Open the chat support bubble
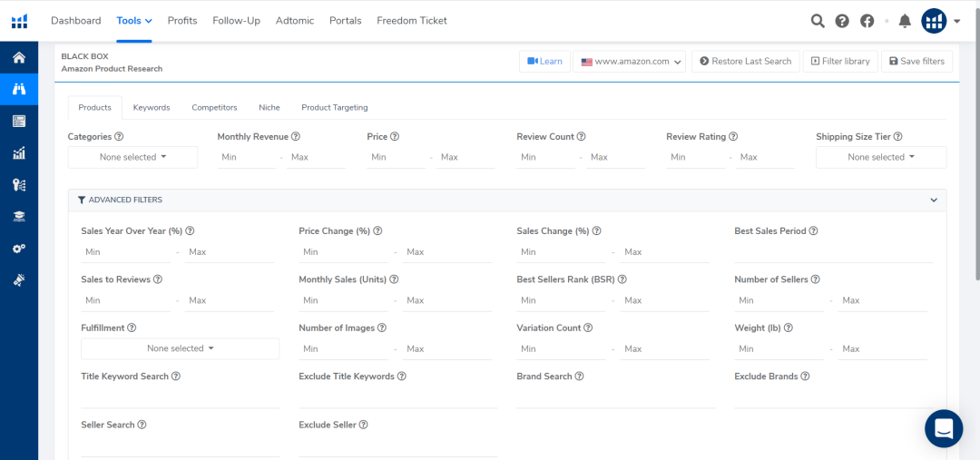980x460 pixels. click(x=944, y=428)
